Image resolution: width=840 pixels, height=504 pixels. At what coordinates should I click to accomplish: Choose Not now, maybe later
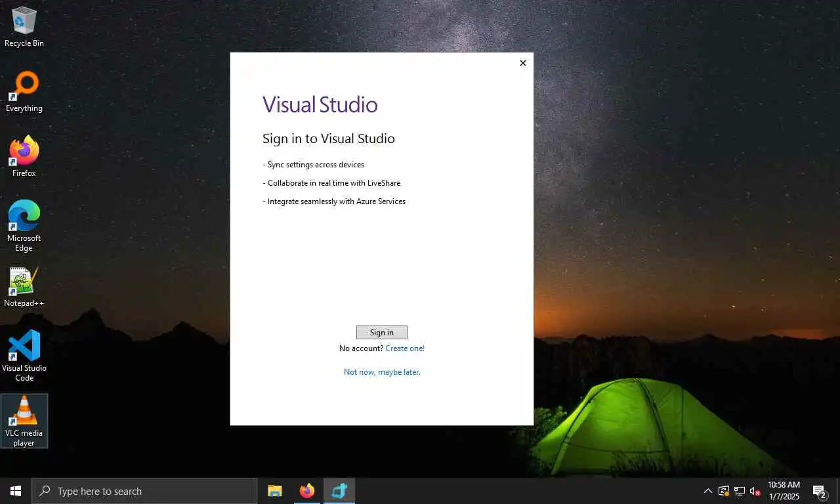click(382, 372)
